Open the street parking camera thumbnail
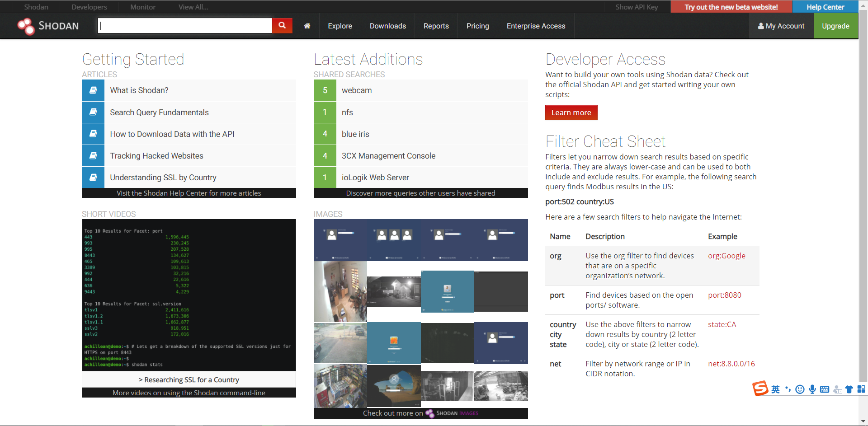This screenshot has height=426, width=868. point(340,343)
